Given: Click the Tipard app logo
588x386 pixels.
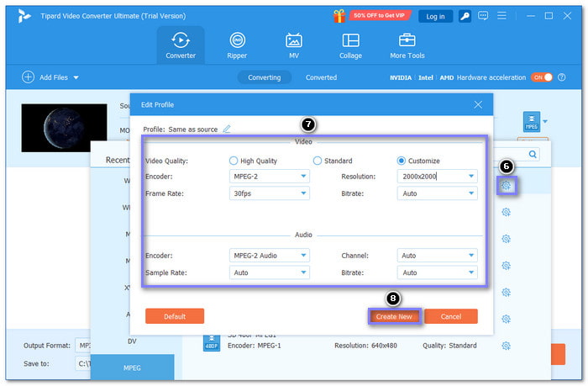Looking at the screenshot, I should tap(24, 16).
